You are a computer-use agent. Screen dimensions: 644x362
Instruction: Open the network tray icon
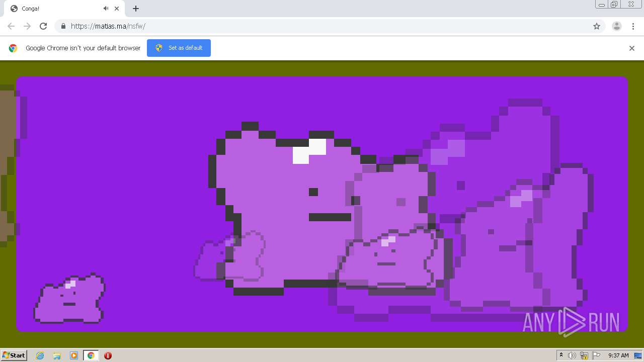pyautogui.click(x=584, y=355)
